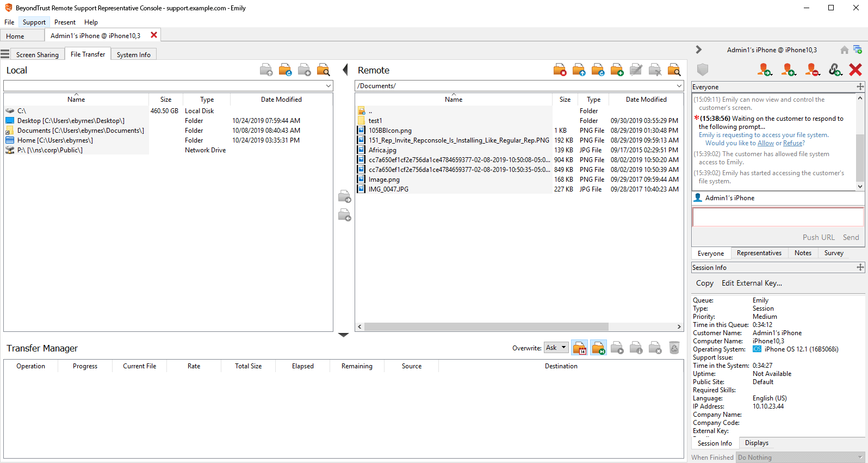Open the Support menu
This screenshot has height=463, width=868.
(34, 22)
